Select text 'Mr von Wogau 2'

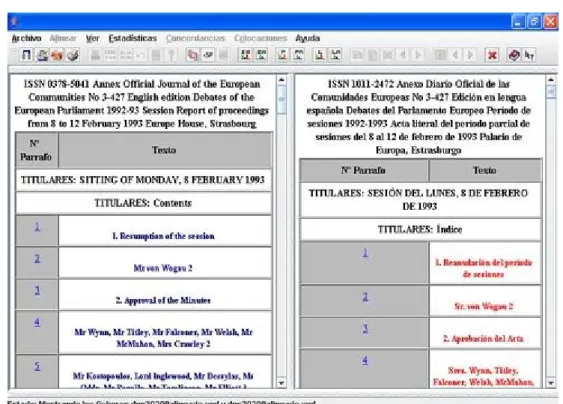pyautogui.click(x=163, y=268)
